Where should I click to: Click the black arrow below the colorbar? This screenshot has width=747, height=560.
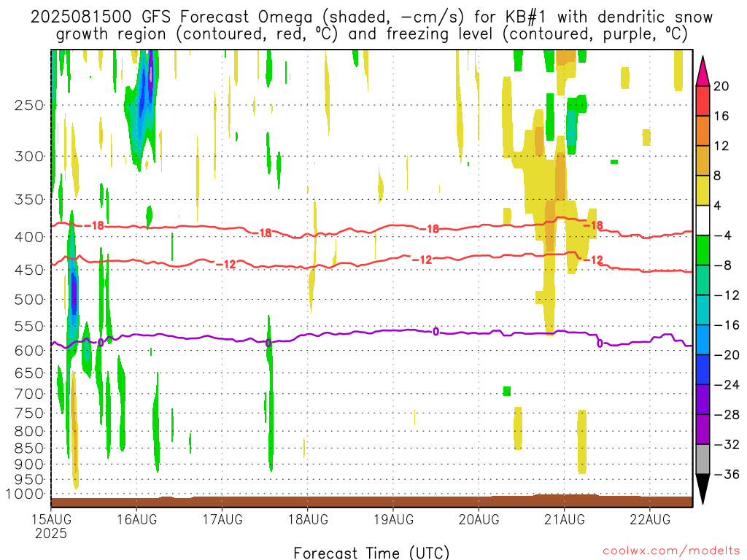[703, 489]
